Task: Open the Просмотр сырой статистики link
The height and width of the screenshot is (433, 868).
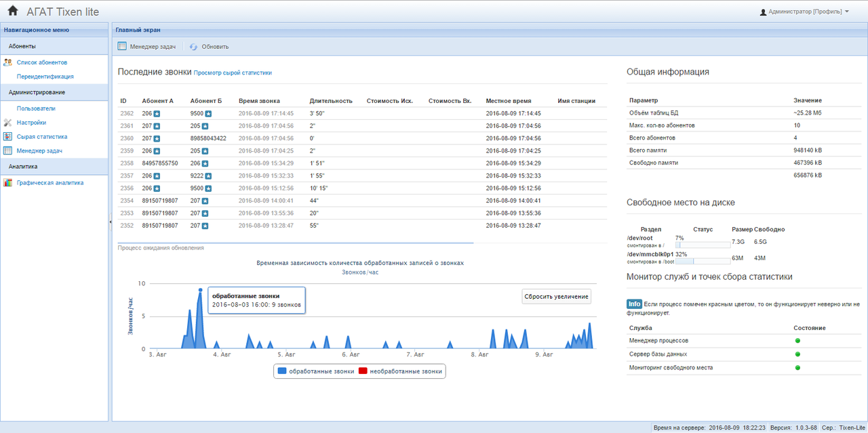Action: pos(233,73)
